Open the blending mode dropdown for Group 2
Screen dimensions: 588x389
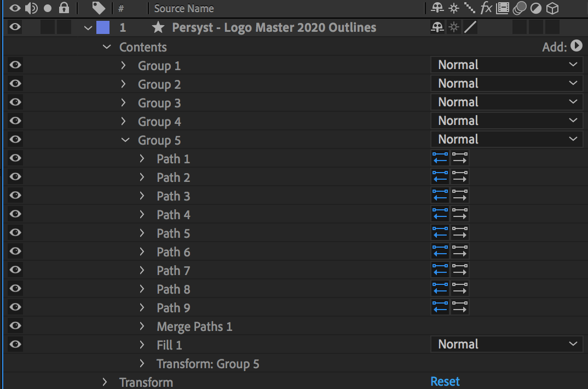tap(506, 83)
